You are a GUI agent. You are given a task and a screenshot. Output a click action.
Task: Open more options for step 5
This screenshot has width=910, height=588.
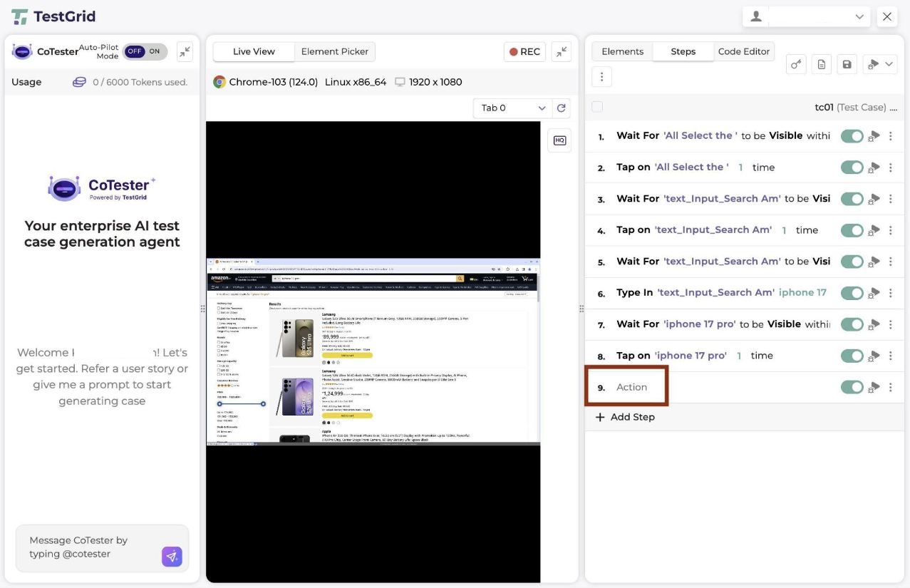point(891,262)
